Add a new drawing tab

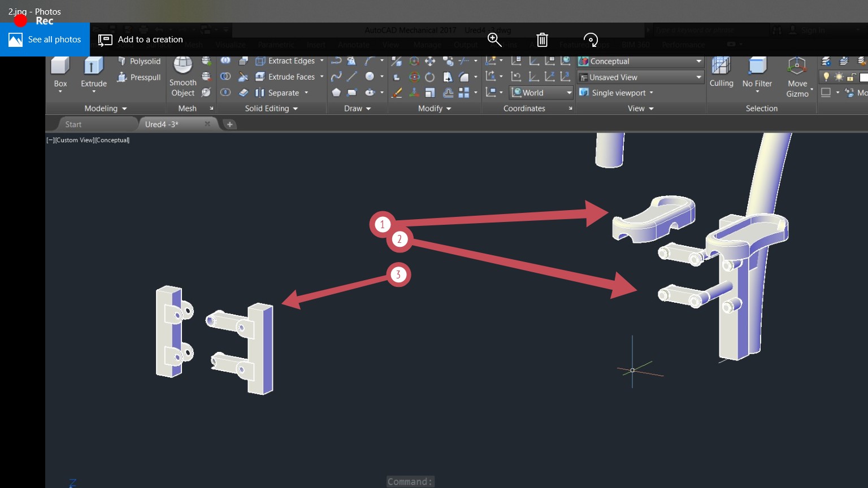point(230,124)
